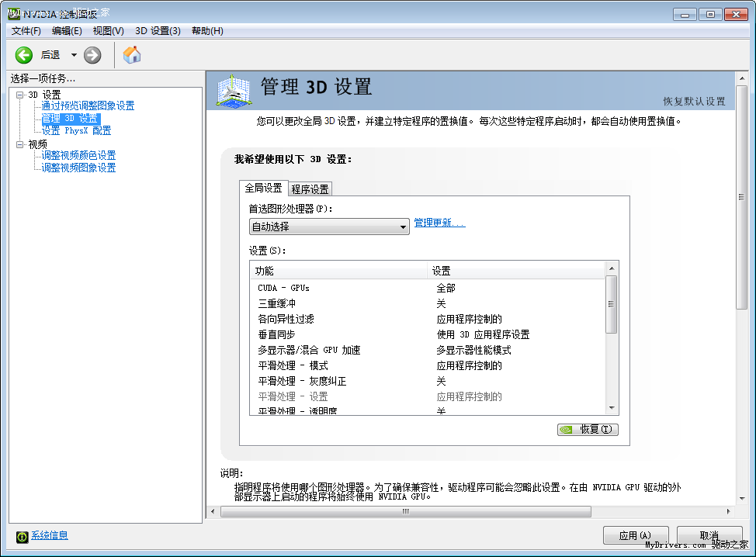This screenshot has height=557, width=756.
Task: Open the 3D 设置(3) menu
Action: point(158,30)
